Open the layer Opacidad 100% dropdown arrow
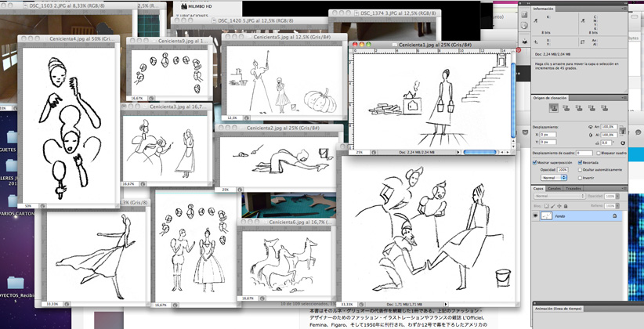Screen dimensions: 644x329 click(x=617, y=197)
